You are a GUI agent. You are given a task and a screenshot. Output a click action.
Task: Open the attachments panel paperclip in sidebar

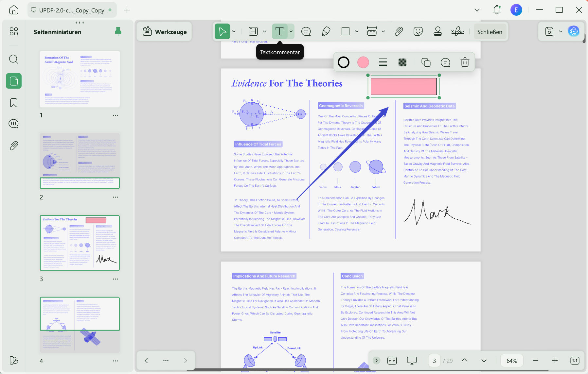tap(14, 145)
